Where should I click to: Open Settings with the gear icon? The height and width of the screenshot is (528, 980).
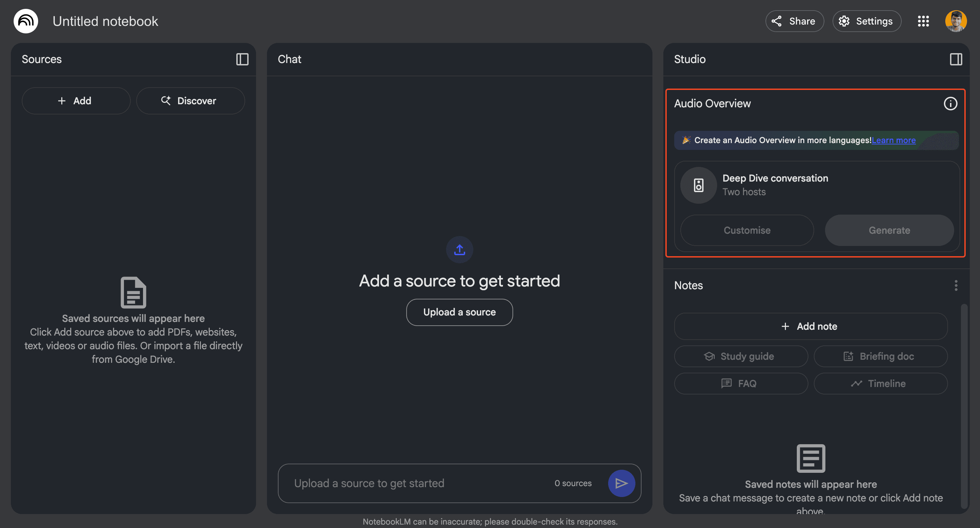click(845, 21)
